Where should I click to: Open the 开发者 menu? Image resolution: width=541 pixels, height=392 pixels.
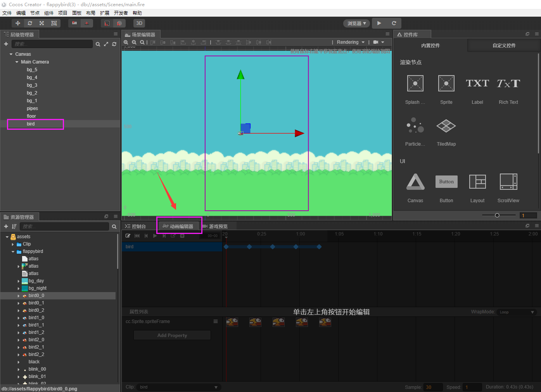pyautogui.click(x=121, y=13)
